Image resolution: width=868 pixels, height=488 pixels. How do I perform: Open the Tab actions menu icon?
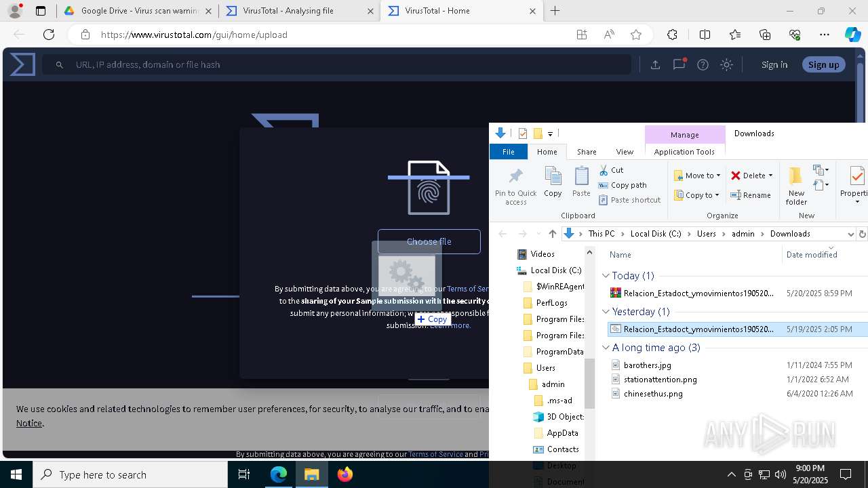(41, 11)
